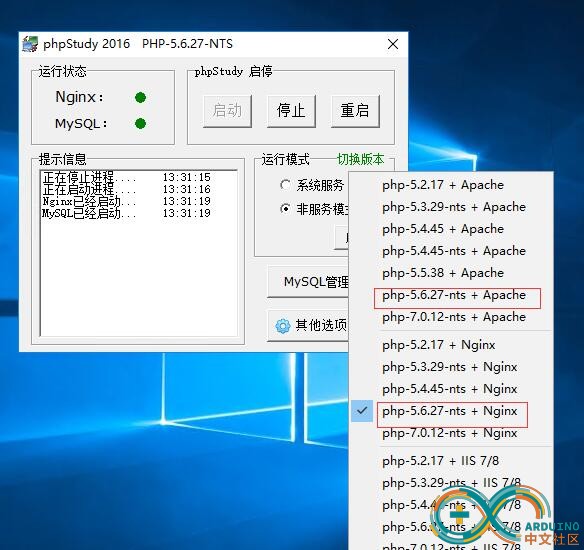Select php-5.6.27-nts + Apache
The image size is (584, 550).
coord(451,295)
